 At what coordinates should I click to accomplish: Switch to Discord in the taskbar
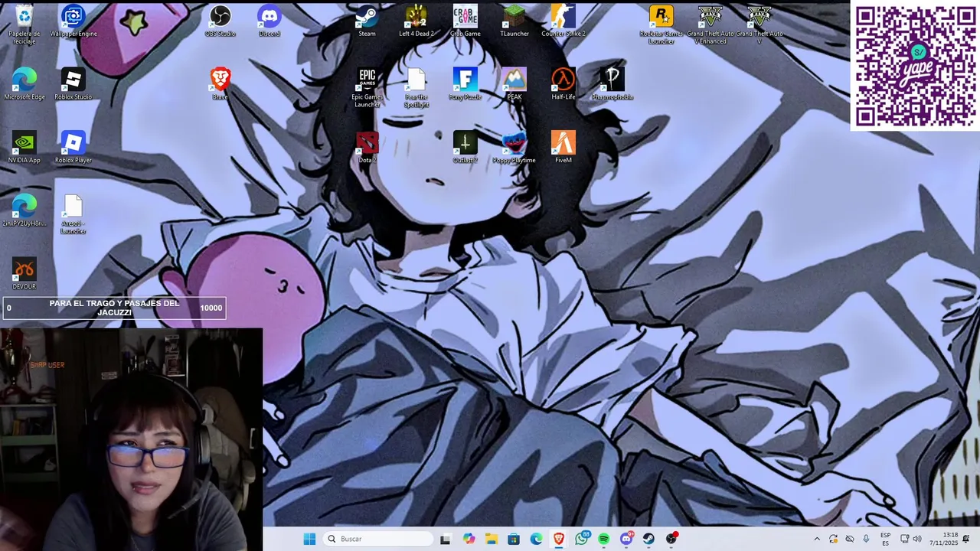tap(626, 539)
